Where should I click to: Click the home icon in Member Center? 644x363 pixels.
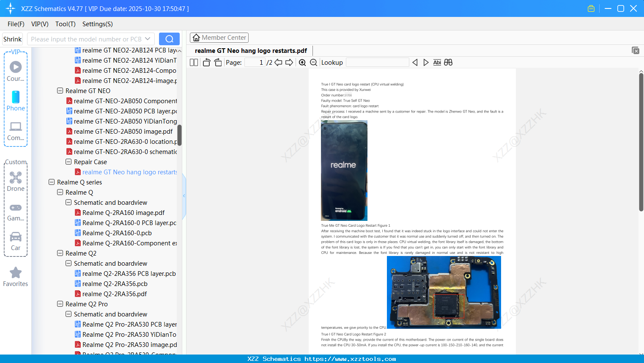(196, 38)
